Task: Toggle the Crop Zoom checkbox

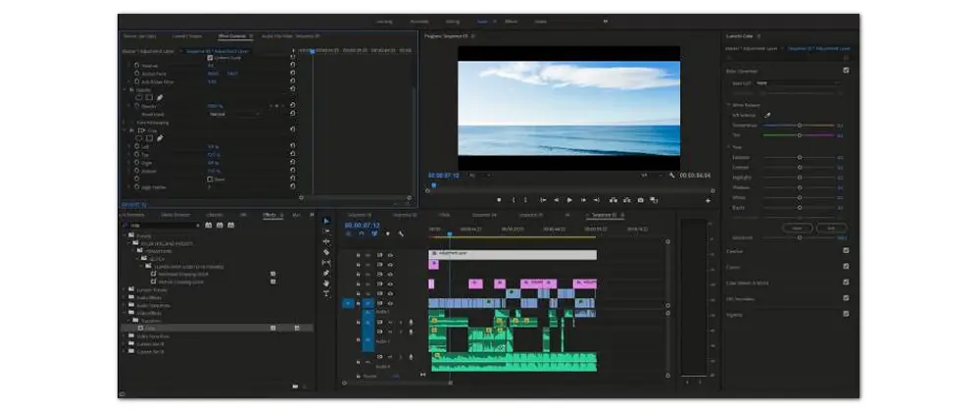Action: tap(210, 179)
